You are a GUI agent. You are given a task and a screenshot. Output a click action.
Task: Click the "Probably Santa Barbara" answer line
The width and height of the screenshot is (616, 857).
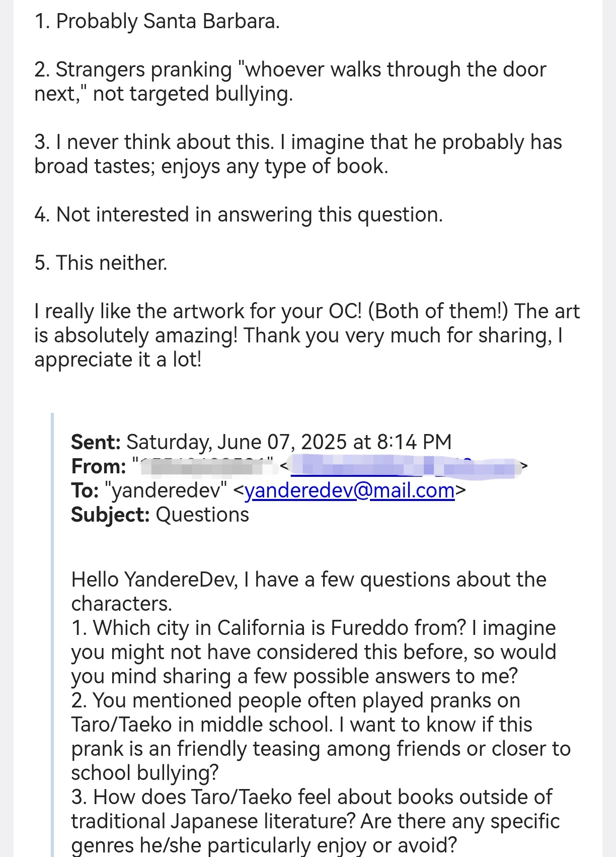157,22
